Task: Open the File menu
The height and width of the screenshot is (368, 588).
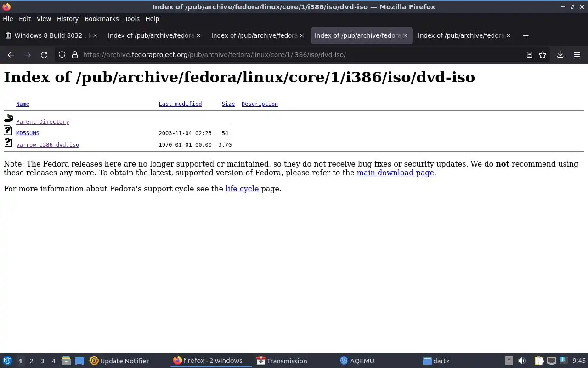Action: [8, 19]
